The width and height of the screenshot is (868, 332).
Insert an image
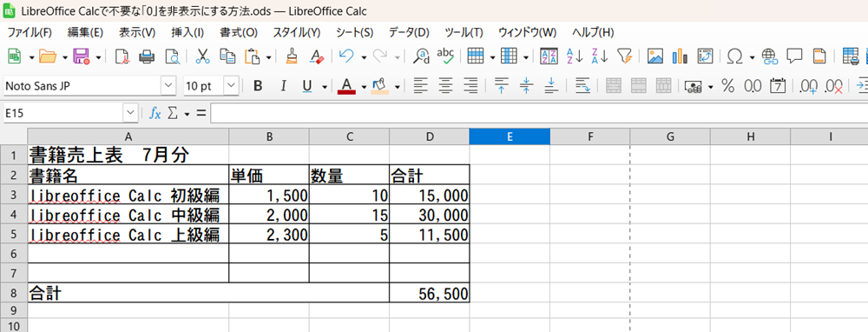tap(655, 56)
